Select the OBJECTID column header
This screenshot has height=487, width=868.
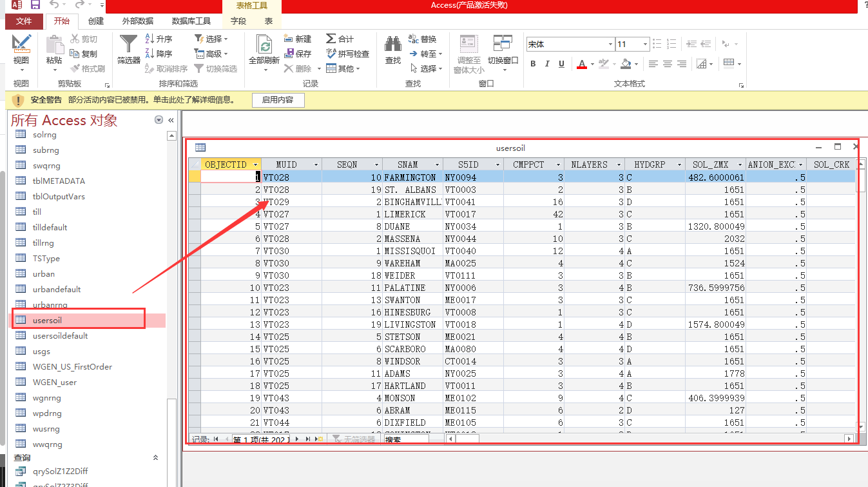pyautogui.click(x=231, y=165)
